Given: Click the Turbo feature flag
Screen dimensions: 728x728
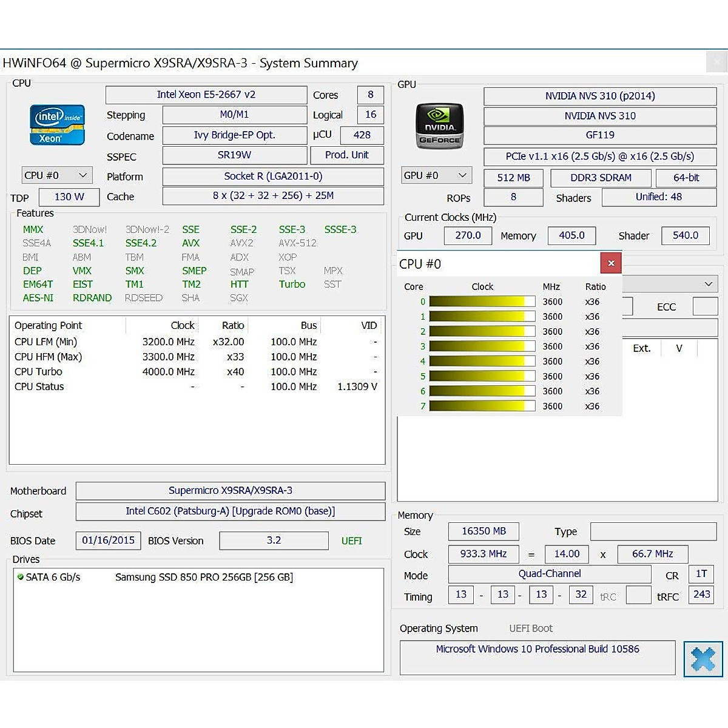Looking at the screenshot, I should tap(292, 284).
